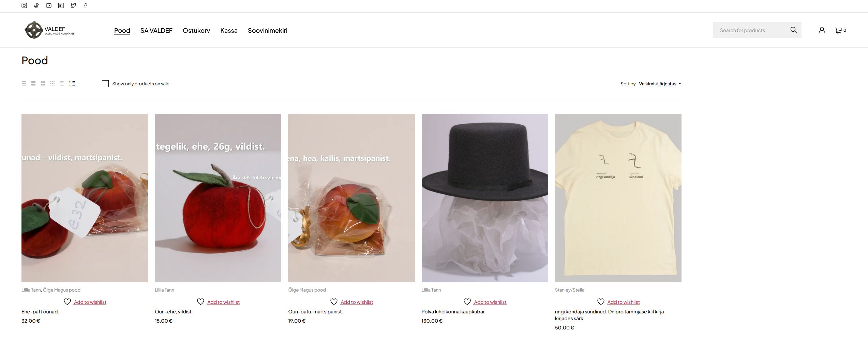Open the YouTube social icon
Screen dimensions: 868x339
(x=49, y=5)
